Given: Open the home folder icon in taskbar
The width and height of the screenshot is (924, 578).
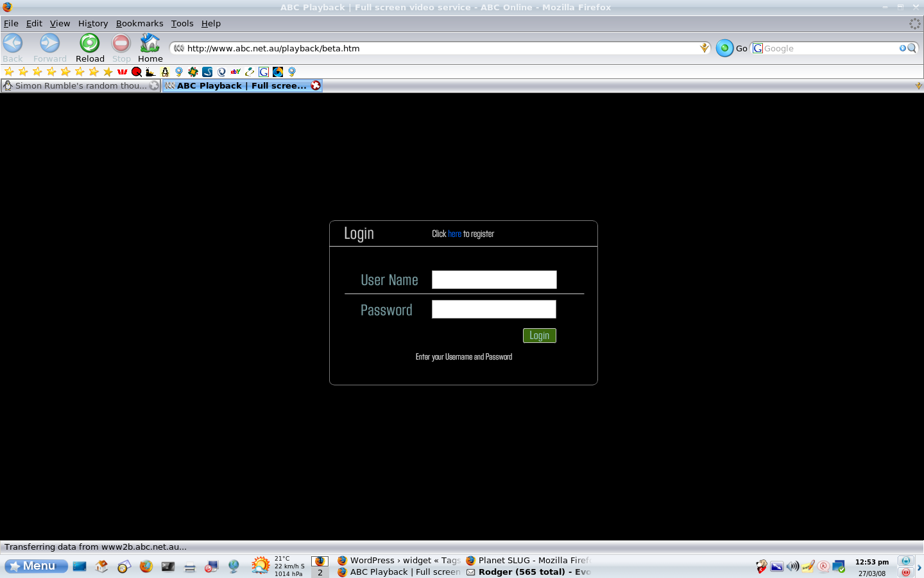Looking at the screenshot, I should click(101, 566).
